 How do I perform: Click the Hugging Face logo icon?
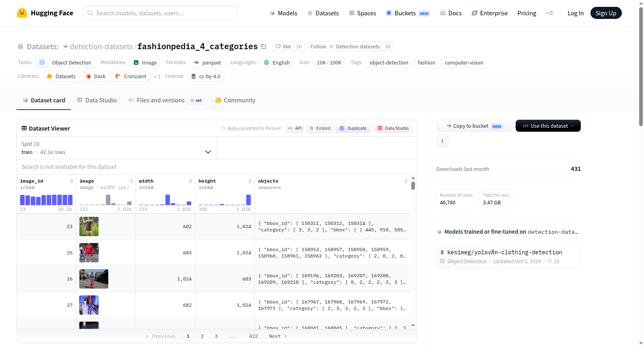coord(22,13)
